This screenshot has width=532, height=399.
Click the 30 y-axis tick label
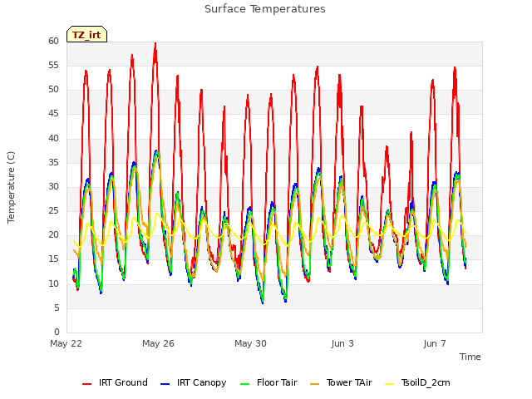[x=53, y=186]
